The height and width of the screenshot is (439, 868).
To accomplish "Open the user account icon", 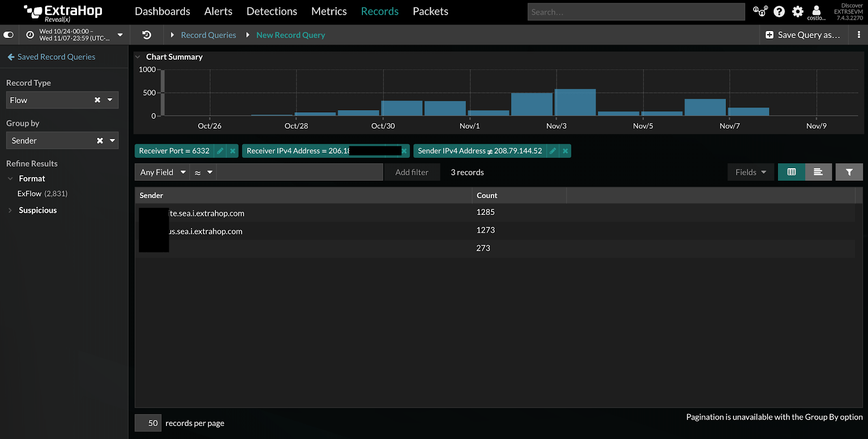I will (816, 10).
